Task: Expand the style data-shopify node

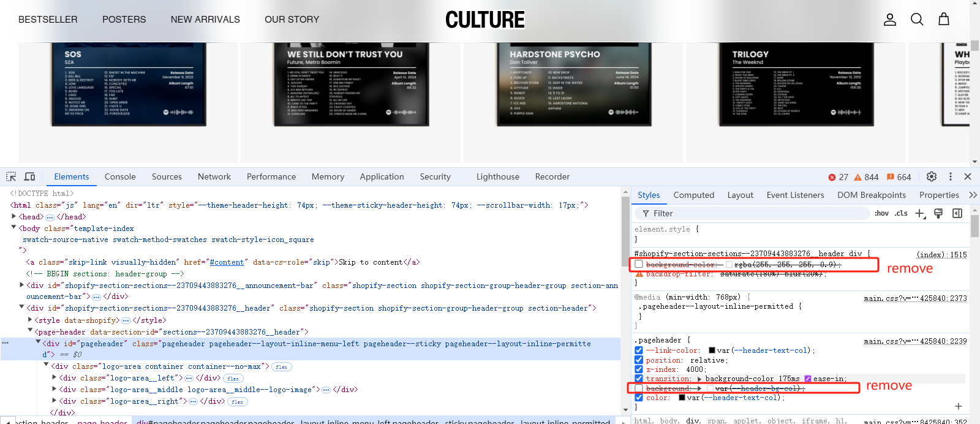Action: 30,320
